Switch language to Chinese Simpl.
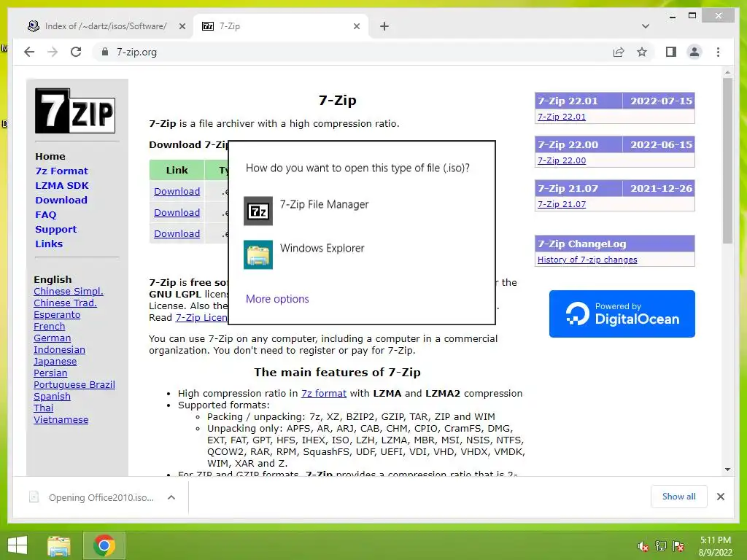Image resolution: width=747 pixels, height=560 pixels. pos(68,291)
